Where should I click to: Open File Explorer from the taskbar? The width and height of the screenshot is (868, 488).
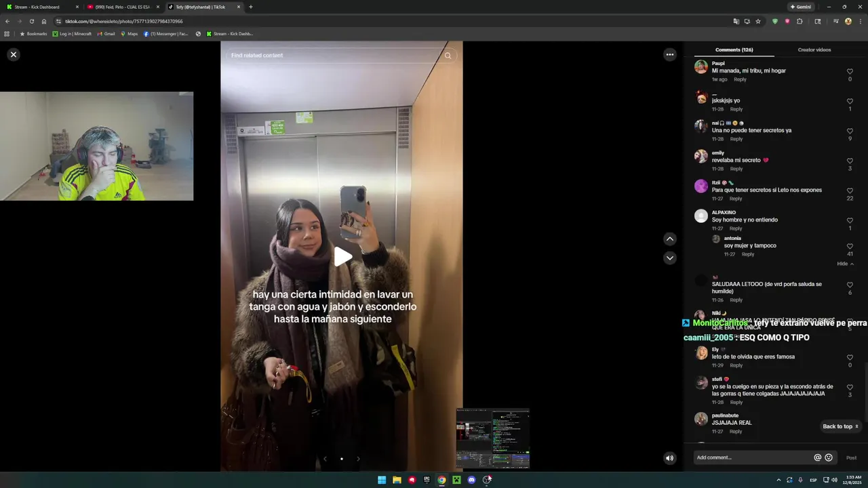[x=397, y=480]
